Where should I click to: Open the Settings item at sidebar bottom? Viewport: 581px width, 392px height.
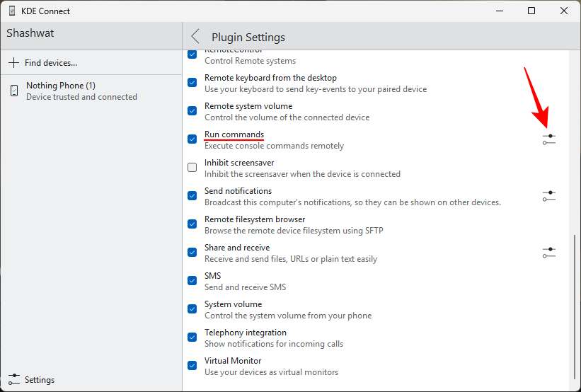pyautogui.click(x=39, y=379)
